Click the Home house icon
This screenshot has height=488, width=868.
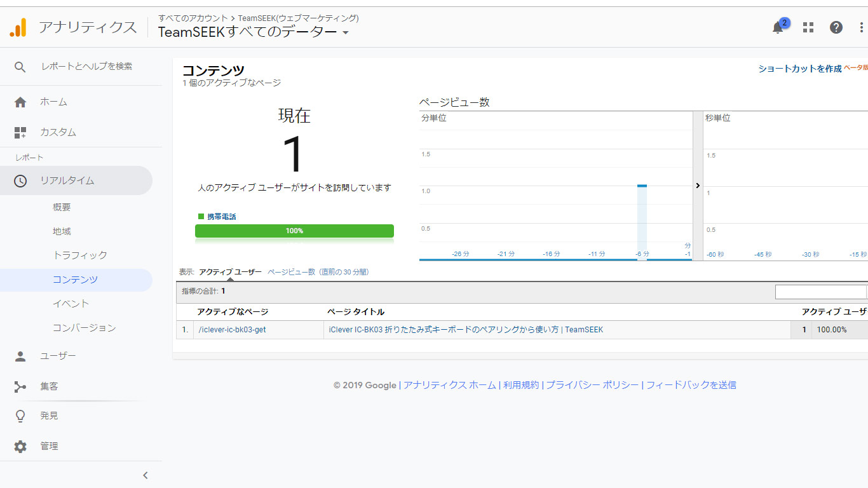coord(20,102)
